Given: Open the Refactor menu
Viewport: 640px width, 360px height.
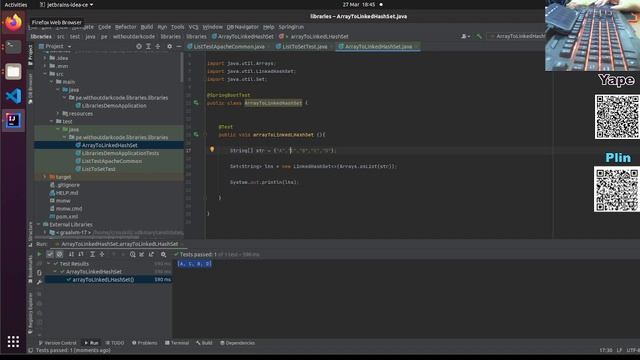Looking at the screenshot, I should coord(125,27).
